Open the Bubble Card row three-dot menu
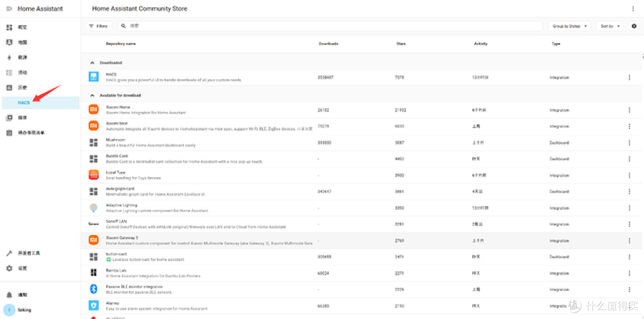The image size is (644, 319). (x=629, y=159)
